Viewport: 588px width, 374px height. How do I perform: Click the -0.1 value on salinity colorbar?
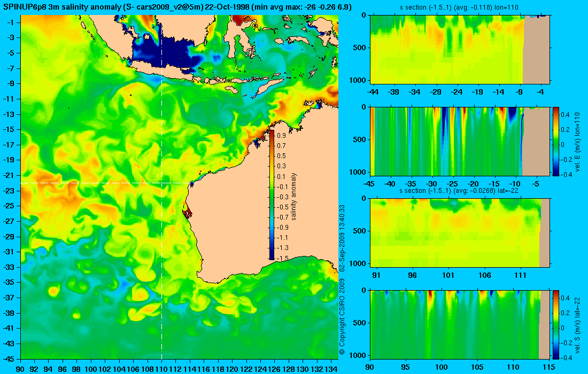tap(282, 186)
